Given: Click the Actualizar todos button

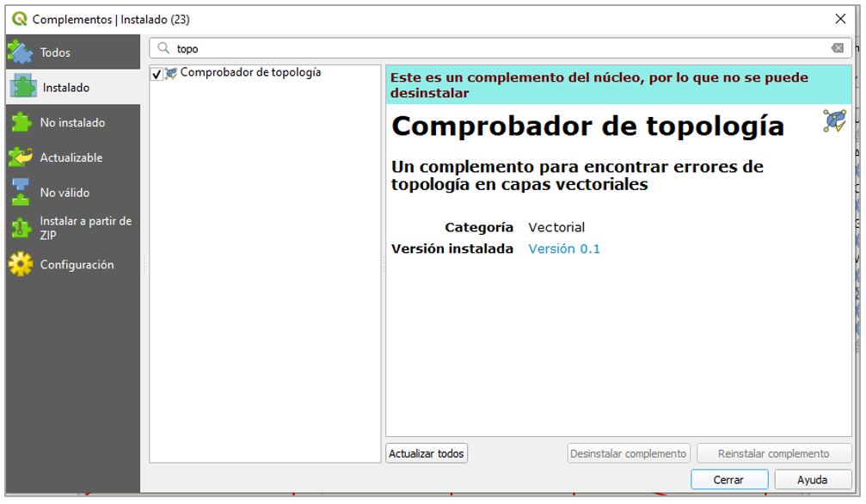Looking at the screenshot, I should pyautogui.click(x=427, y=453).
